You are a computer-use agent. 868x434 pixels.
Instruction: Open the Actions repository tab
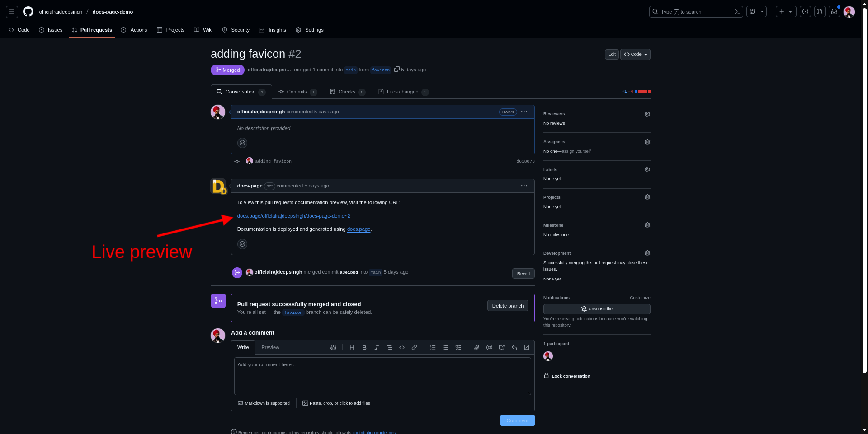click(134, 30)
